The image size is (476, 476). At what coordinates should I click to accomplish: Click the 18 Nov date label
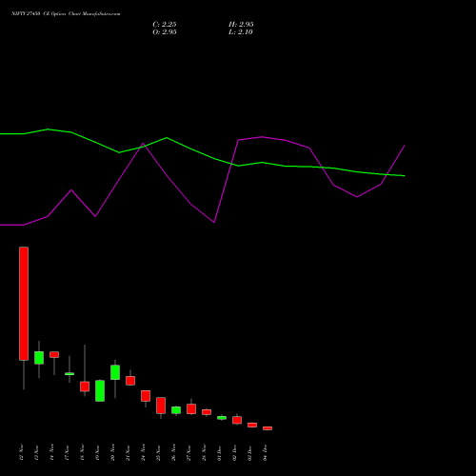pos(83,452)
